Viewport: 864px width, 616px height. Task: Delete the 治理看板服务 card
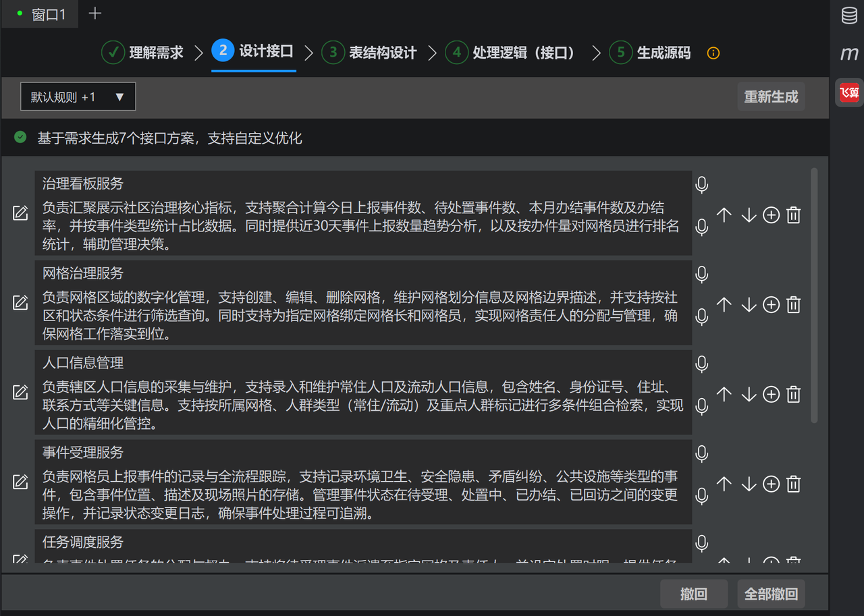pyautogui.click(x=794, y=215)
